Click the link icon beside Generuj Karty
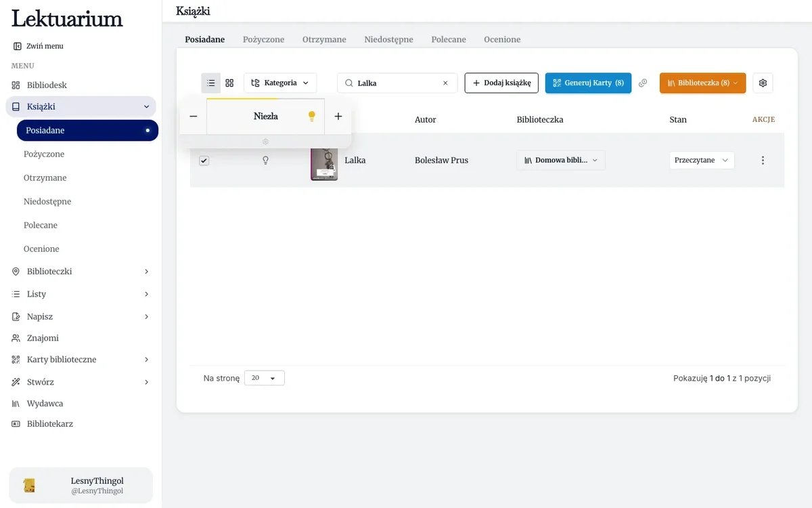 pos(643,83)
